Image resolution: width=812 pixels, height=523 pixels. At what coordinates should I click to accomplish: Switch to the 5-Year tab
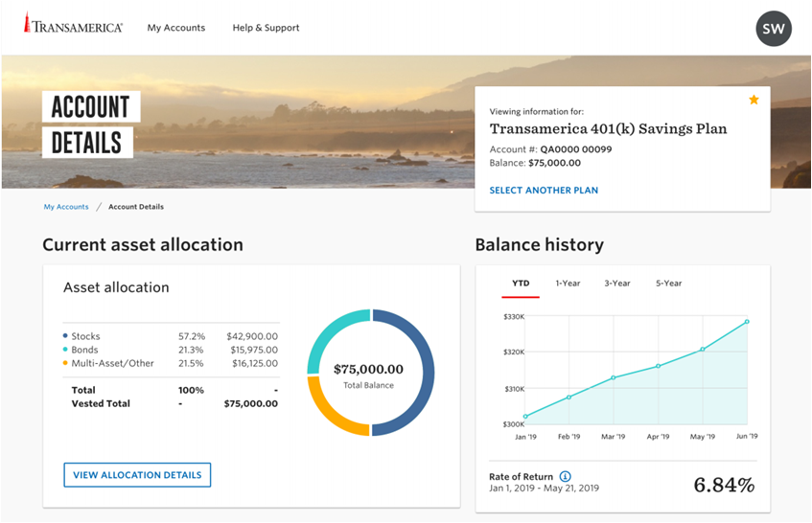(x=669, y=284)
